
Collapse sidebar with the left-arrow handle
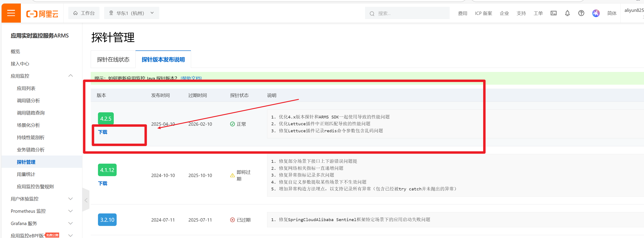(x=86, y=200)
